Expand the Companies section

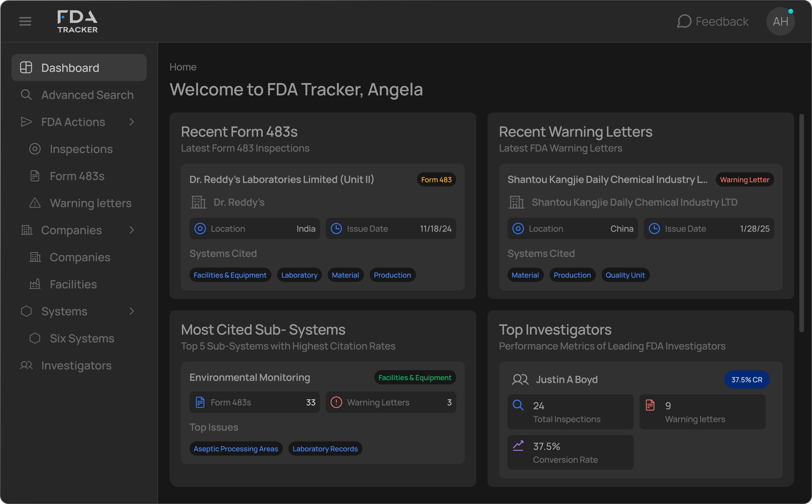[132, 230]
